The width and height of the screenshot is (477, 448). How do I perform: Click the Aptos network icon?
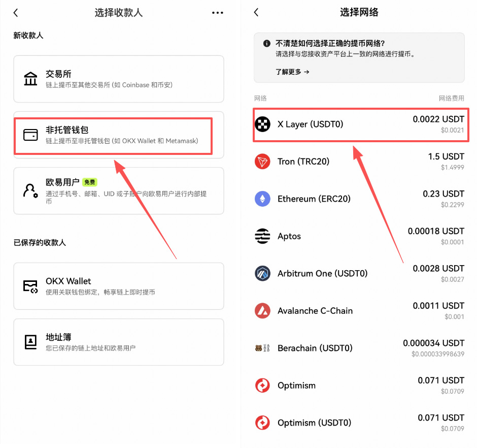tap(262, 236)
